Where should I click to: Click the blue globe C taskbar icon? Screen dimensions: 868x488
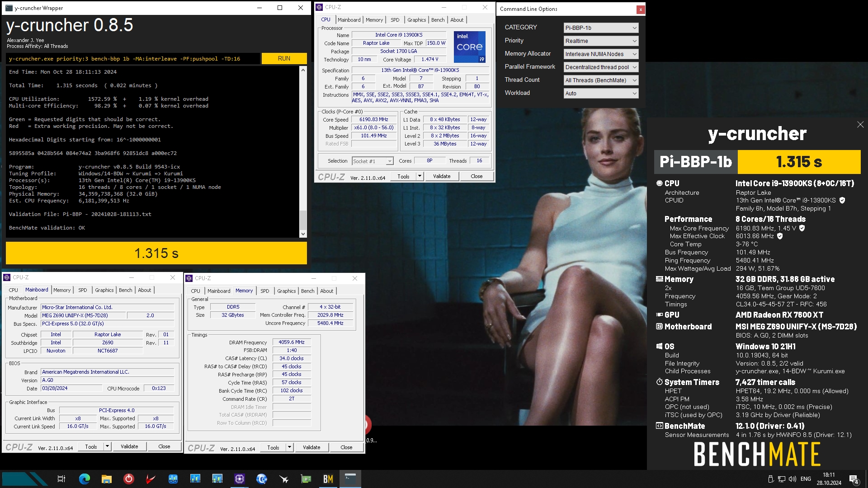262,479
